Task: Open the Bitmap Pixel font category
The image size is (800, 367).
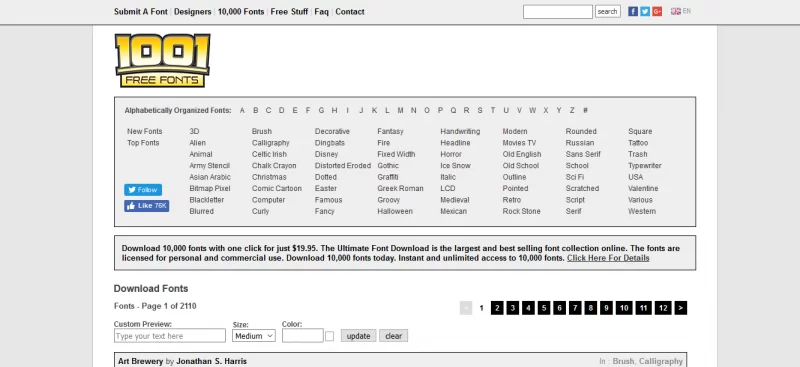Action: (210, 188)
